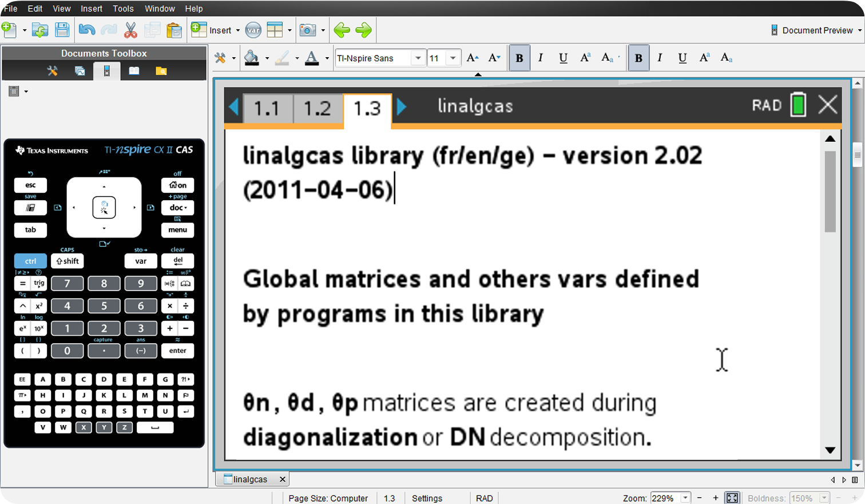Viewport: 865px width, 504px height.
Task: Go to the next page with the green right arrow
Action: point(363,30)
